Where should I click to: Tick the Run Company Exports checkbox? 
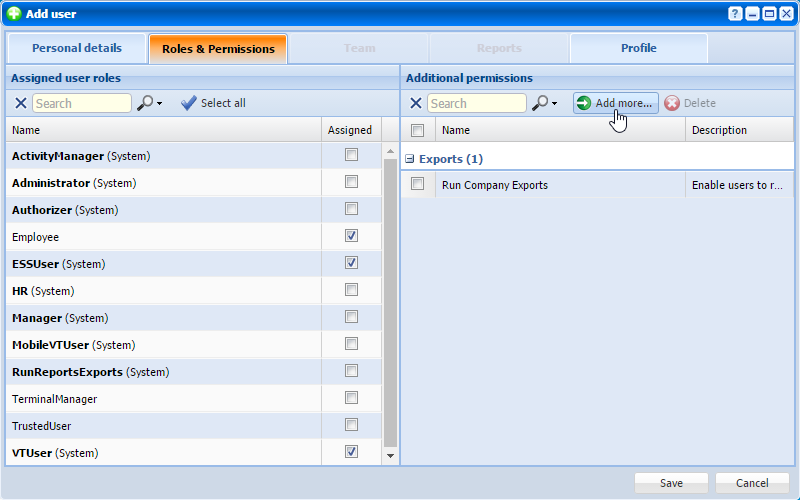(x=418, y=184)
